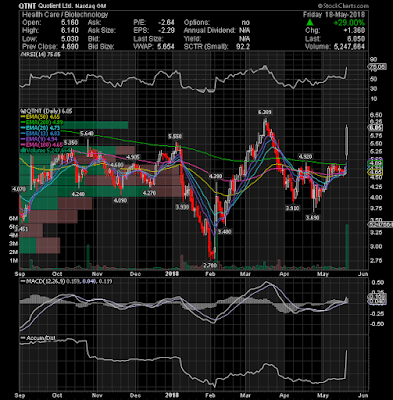The image size is (393, 400).
Task: Click the Last 6.050 value
Action: 356,39
